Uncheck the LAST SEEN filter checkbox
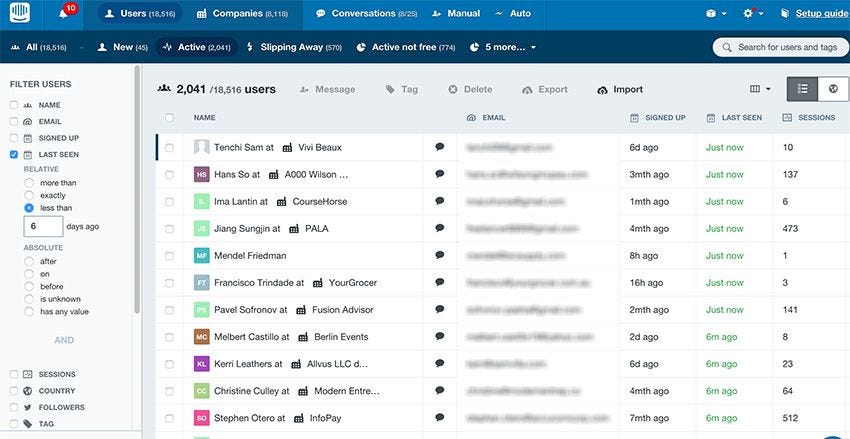This screenshot has width=850, height=439. (x=14, y=154)
